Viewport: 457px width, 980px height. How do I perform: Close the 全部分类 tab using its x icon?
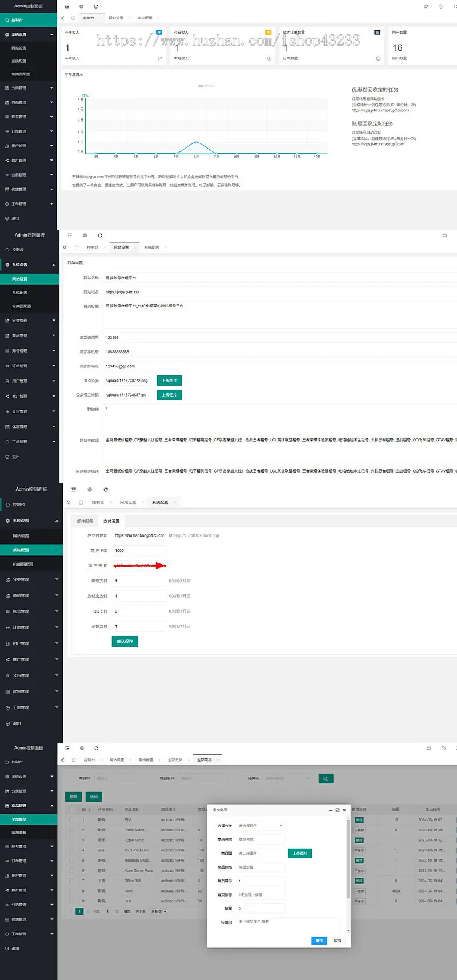[188, 760]
